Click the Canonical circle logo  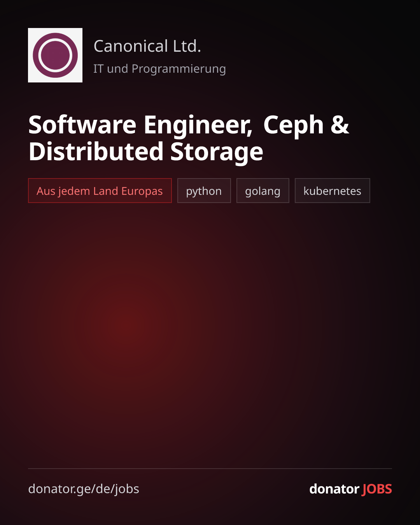[x=55, y=55]
